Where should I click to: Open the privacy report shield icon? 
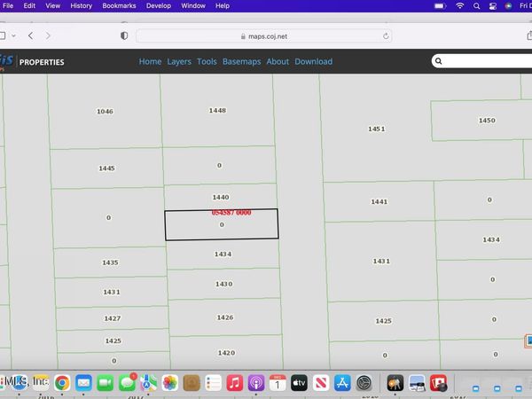click(x=123, y=35)
